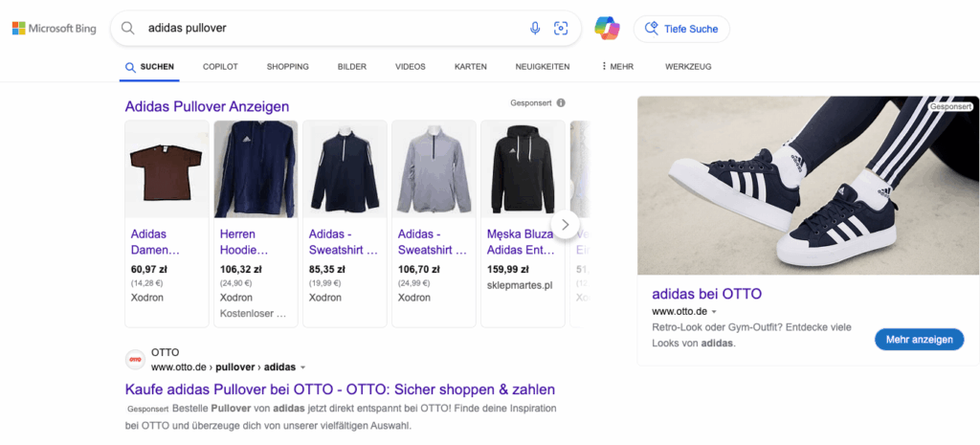Open the black Męska Bluza hoodie image
The height and width of the screenshot is (445, 980).
(523, 168)
